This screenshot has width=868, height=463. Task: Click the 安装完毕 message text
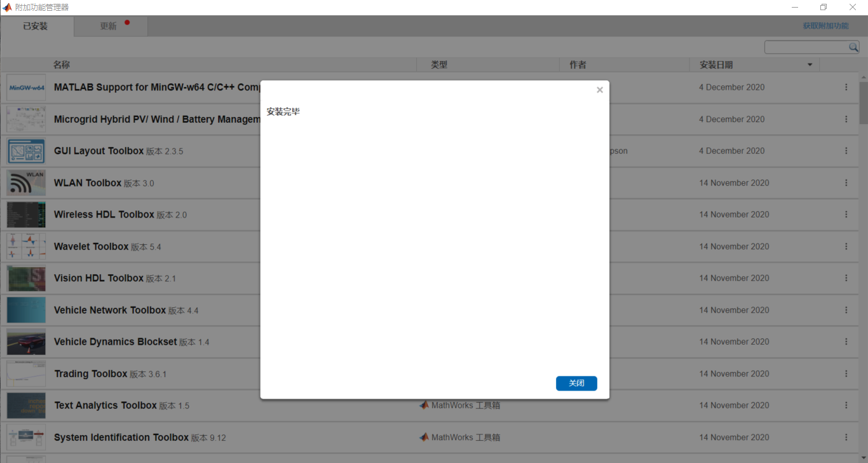(x=283, y=111)
